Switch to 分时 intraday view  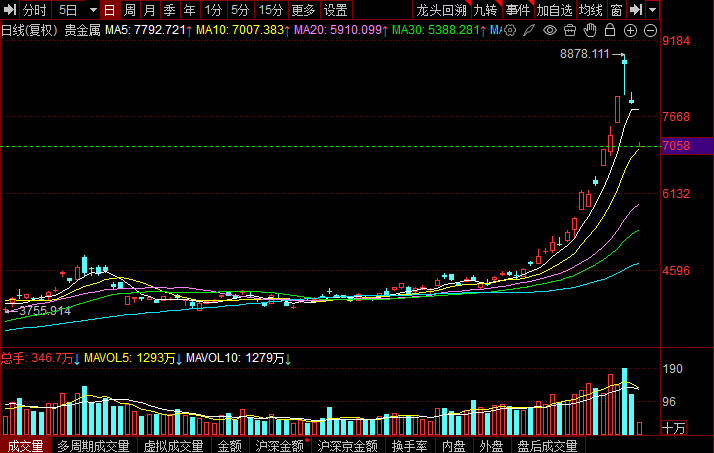35,10
